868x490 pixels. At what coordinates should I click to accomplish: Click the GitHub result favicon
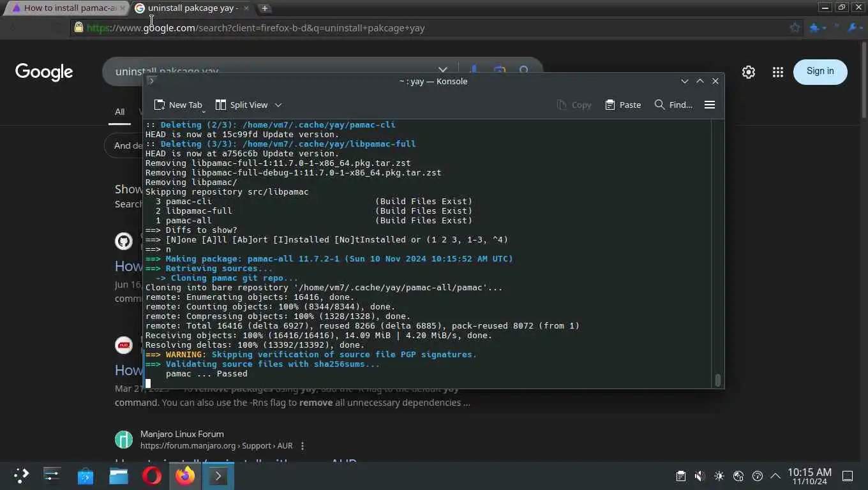click(x=124, y=241)
